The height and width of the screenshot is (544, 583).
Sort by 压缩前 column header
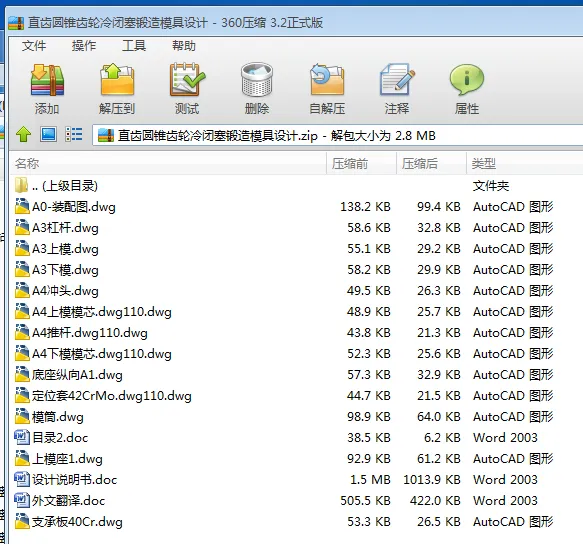click(x=361, y=163)
